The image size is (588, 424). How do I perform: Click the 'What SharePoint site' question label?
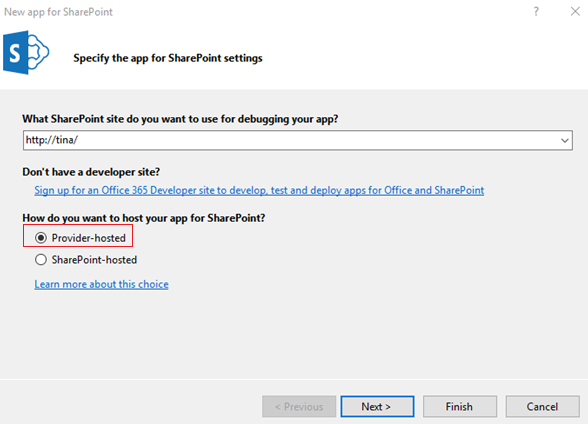[x=180, y=119]
